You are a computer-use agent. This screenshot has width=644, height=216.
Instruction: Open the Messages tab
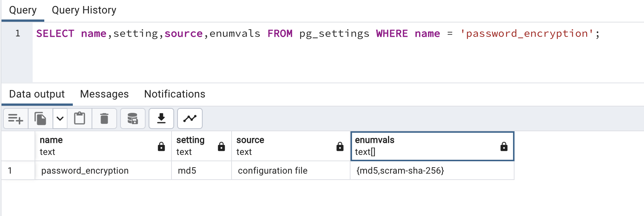104,94
